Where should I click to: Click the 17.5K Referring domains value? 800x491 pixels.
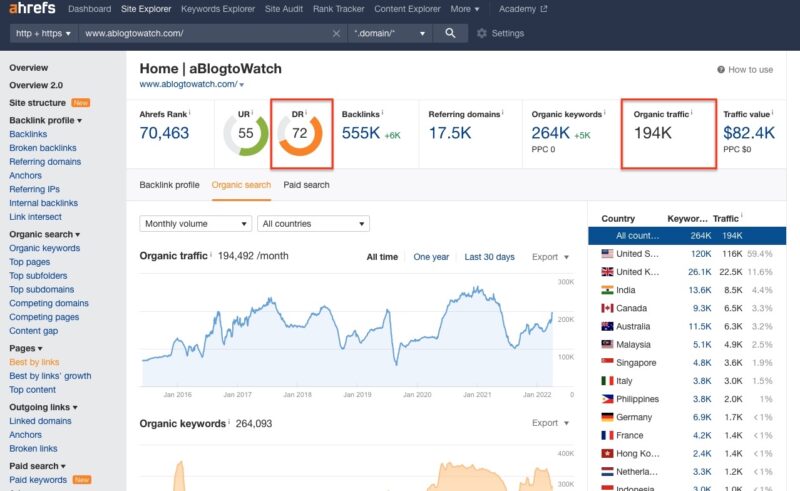(x=449, y=133)
